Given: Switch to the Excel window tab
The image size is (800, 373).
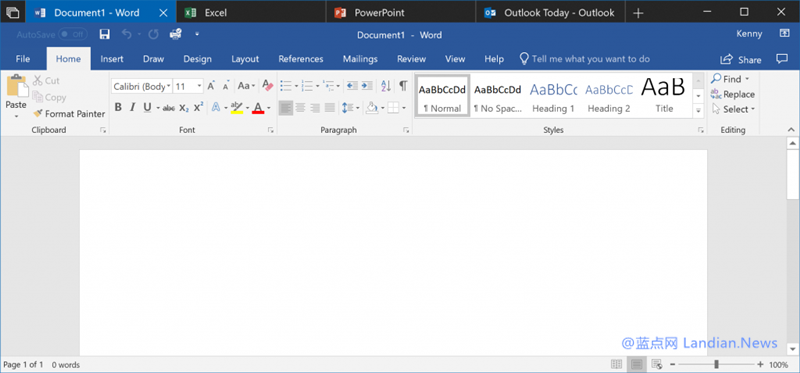Looking at the screenshot, I should [x=251, y=13].
